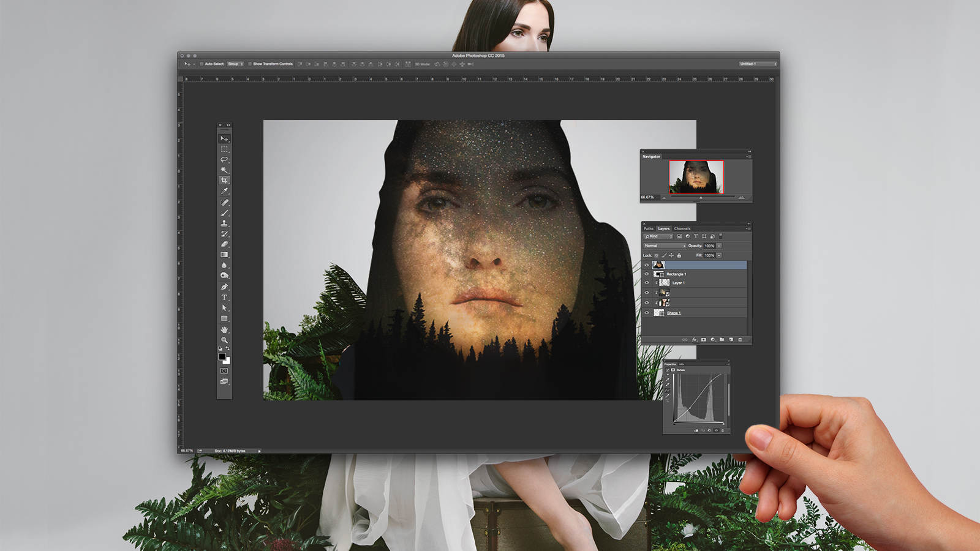
Task: Choose the Eyedropper tool
Action: [224, 192]
